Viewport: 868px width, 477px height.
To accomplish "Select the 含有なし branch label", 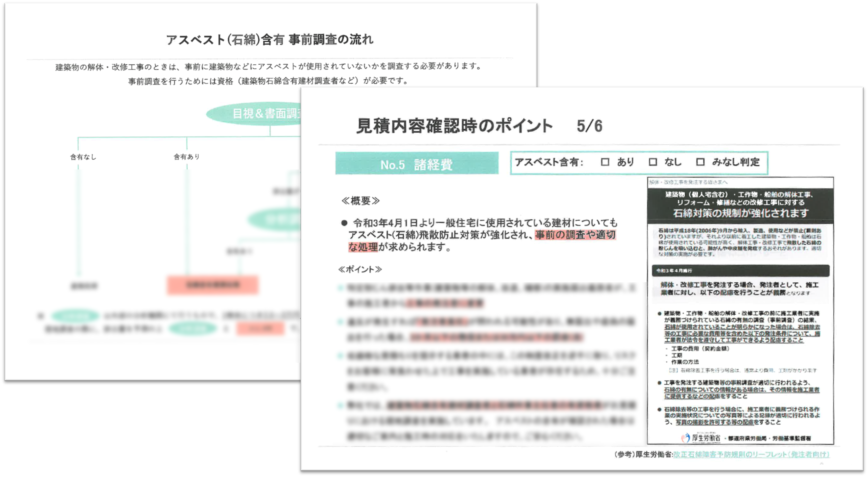I will point(83,157).
